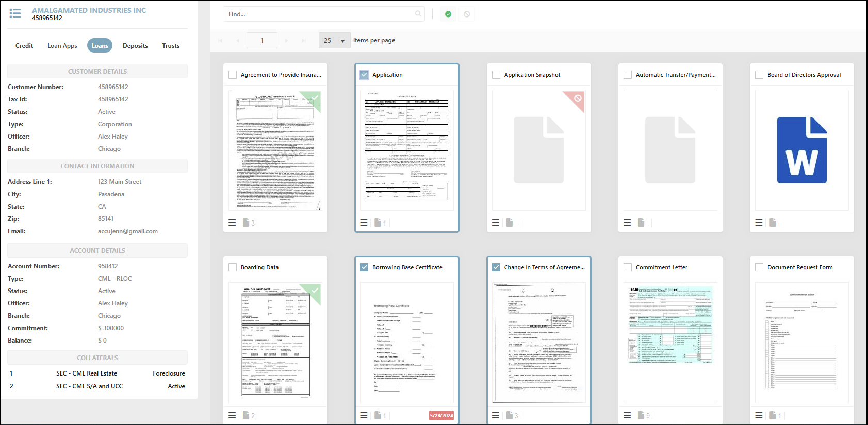
Task: Open the hamburger menu on Application card
Action: click(x=364, y=223)
